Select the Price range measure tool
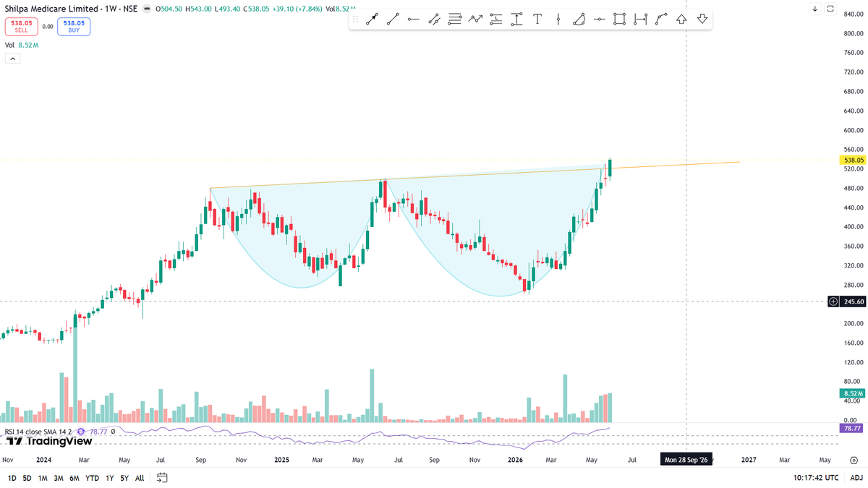The width and height of the screenshot is (868, 488). point(516,20)
